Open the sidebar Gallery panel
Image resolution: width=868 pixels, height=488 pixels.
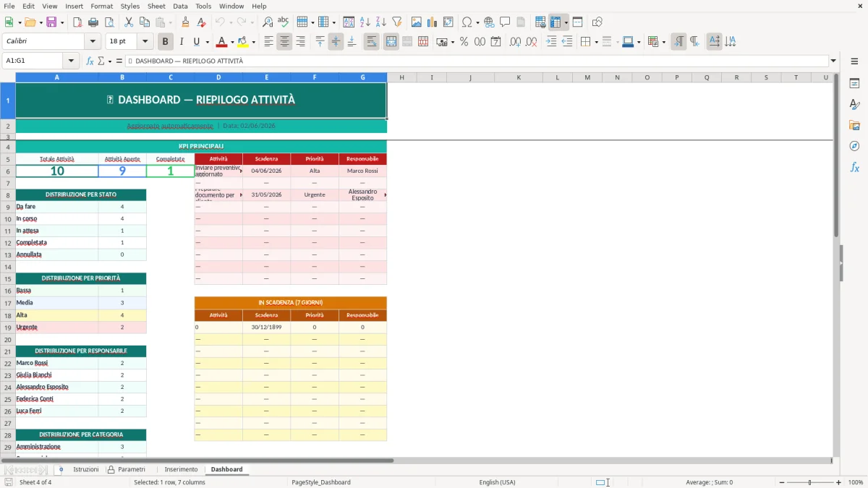[854, 125]
